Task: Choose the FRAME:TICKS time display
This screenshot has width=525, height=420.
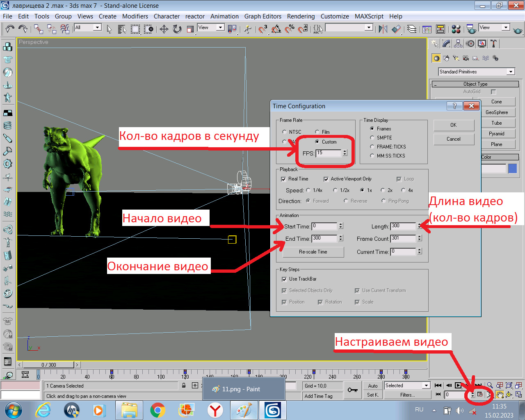Action: pos(372,147)
